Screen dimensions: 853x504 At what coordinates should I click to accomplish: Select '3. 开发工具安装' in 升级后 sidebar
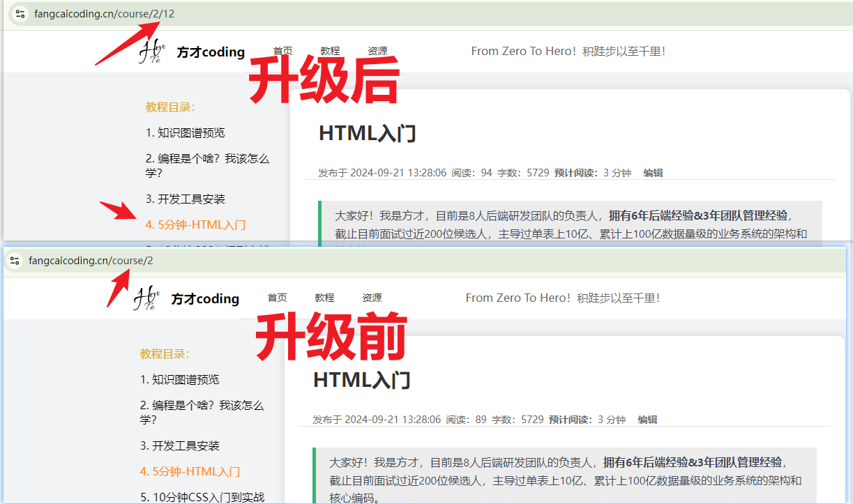coord(186,199)
